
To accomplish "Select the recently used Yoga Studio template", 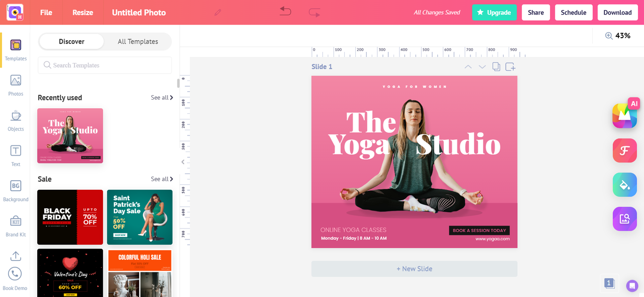I will (70, 136).
